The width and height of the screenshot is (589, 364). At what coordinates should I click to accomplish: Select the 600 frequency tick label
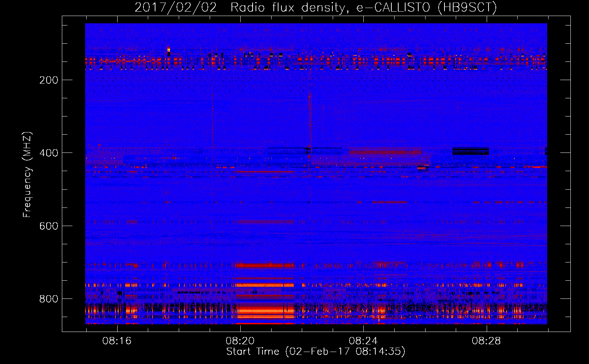[x=49, y=226]
